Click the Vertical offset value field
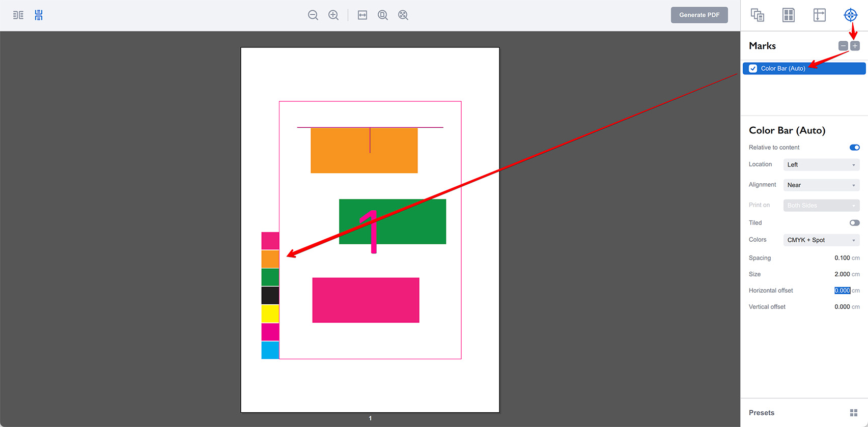The height and width of the screenshot is (427, 868). pyautogui.click(x=842, y=307)
